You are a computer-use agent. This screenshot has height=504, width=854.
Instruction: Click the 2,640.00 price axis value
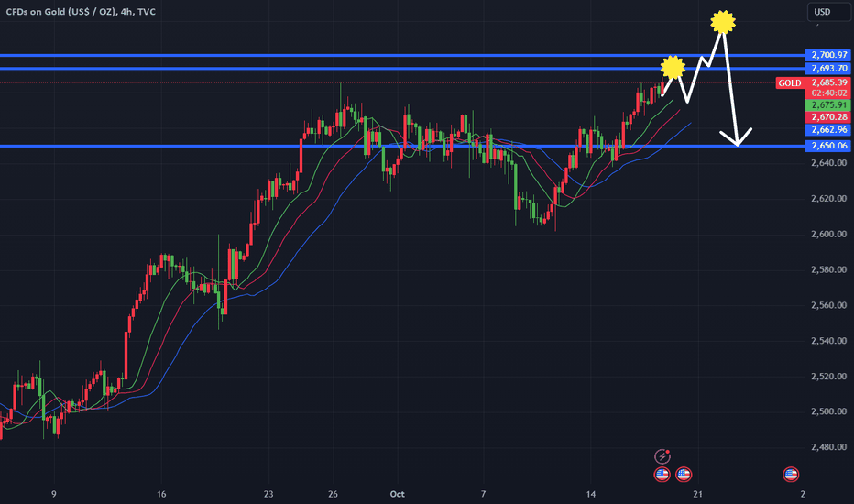tap(828, 163)
